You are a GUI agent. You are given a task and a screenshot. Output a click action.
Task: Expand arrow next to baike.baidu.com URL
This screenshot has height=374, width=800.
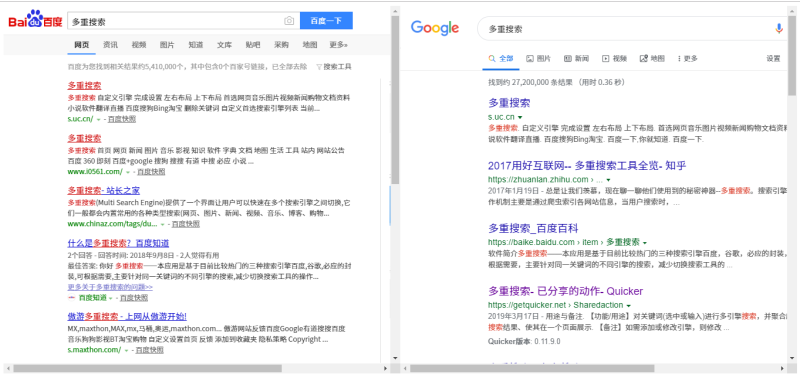pos(645,242)
